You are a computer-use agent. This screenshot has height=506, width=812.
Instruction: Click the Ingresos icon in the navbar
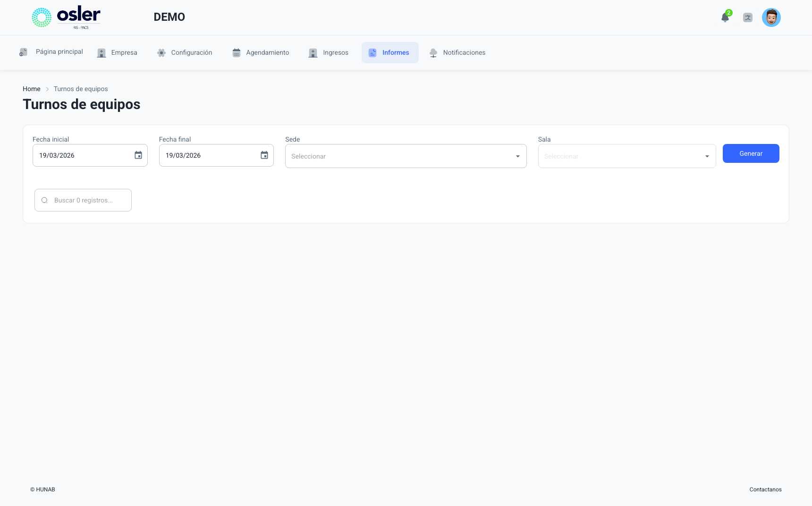[x=313, y=52]
